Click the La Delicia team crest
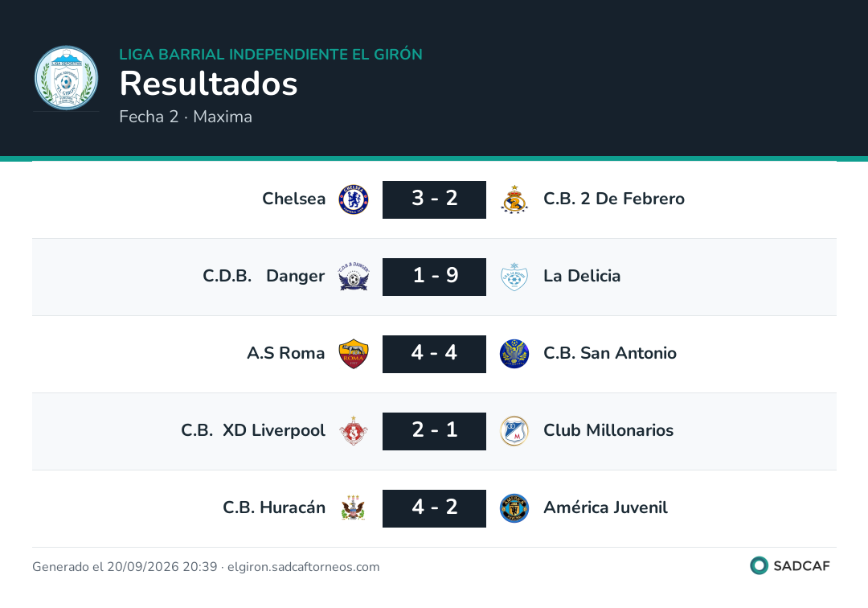The height and width of the screenshot is (608, 868). [x=514, y=277]
